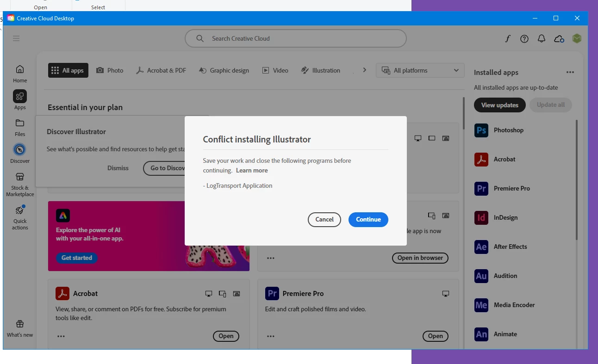Image resolution: width=598 pixels, height=364 pixels.
Task: Check cloud sync status icon
Action: (x=559, y=39)
